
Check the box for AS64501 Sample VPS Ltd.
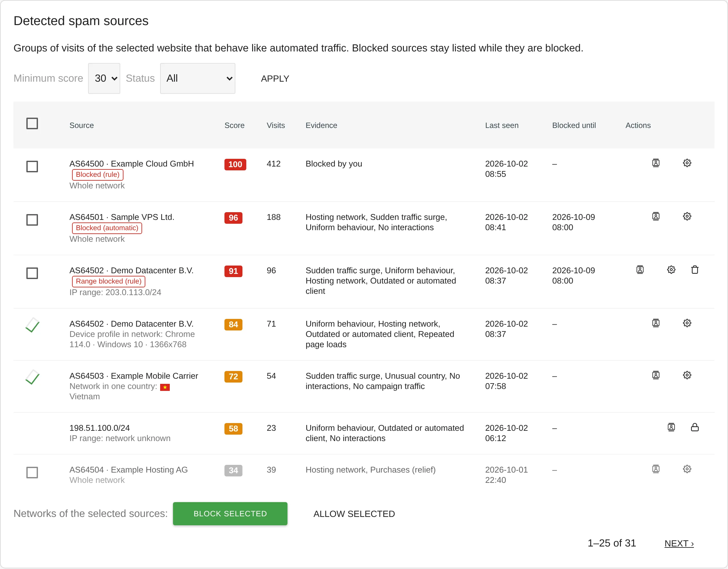pyautogui.click(x=32, y=220)
